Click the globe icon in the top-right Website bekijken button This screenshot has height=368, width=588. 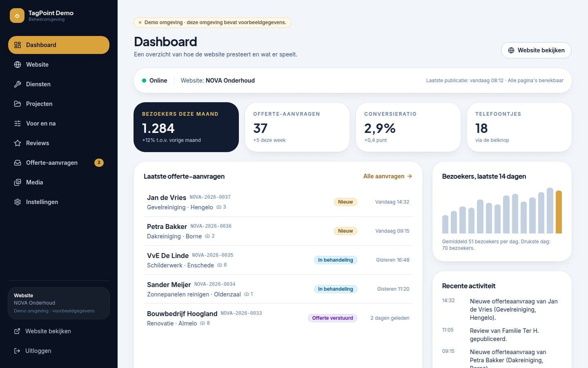click(x=511, y=50)
